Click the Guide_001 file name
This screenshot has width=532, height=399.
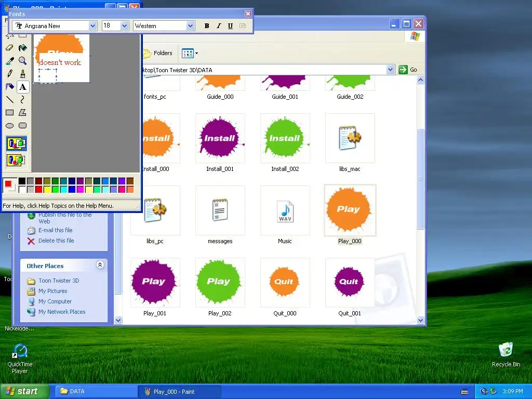pos(285,97)
